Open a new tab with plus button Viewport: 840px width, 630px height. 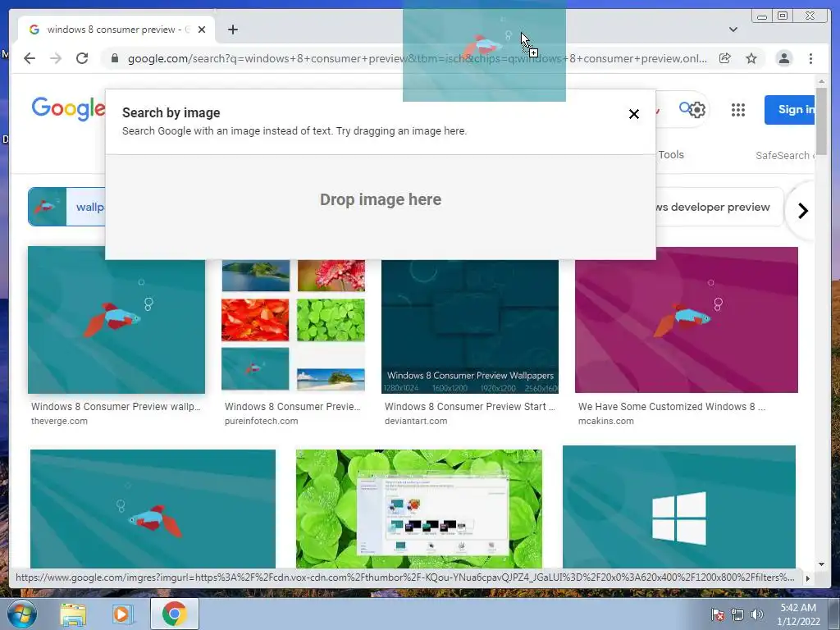232,30
